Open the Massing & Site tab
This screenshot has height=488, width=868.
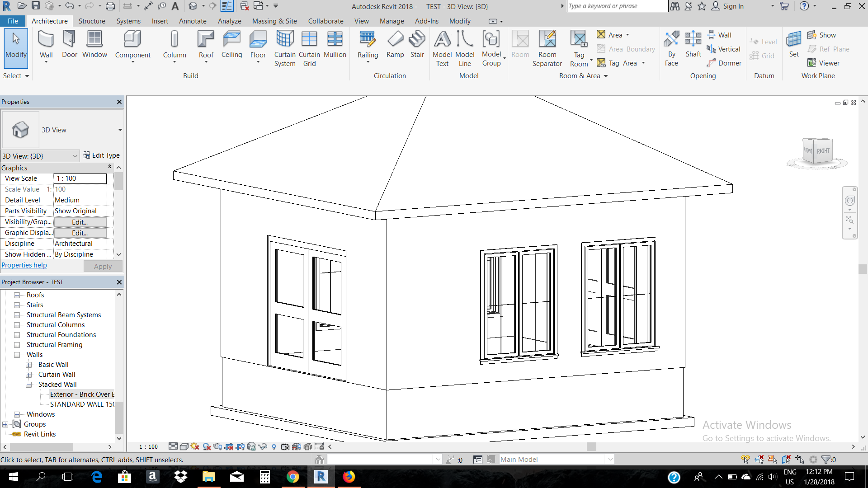(x=274, y=21)
